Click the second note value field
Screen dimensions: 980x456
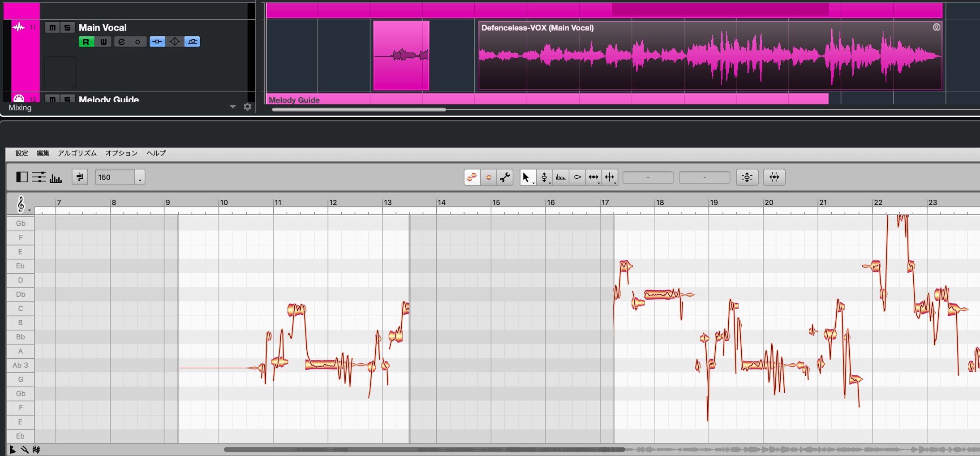704,177
